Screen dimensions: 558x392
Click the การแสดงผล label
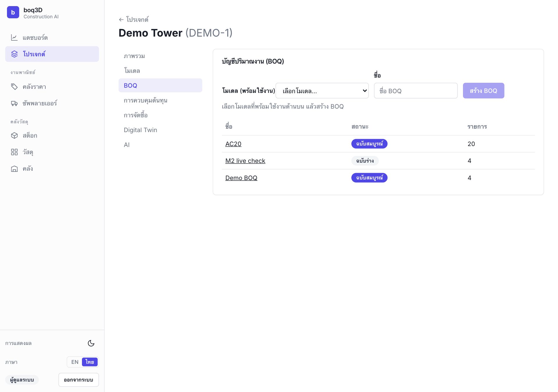18,343
